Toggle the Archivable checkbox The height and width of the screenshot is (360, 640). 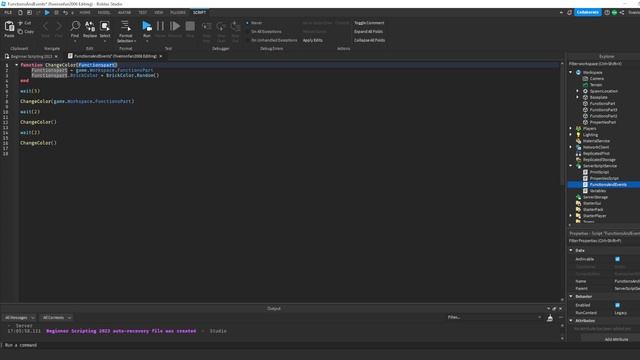618,259
